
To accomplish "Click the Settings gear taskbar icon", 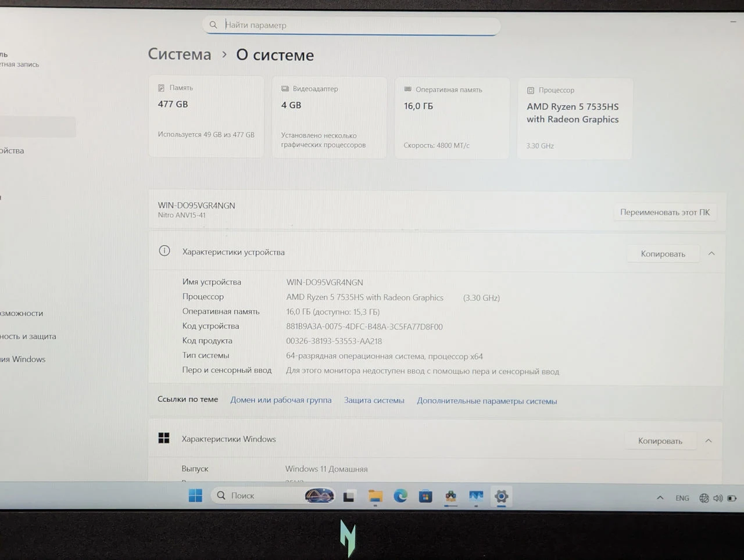I will tap(501, 497).
